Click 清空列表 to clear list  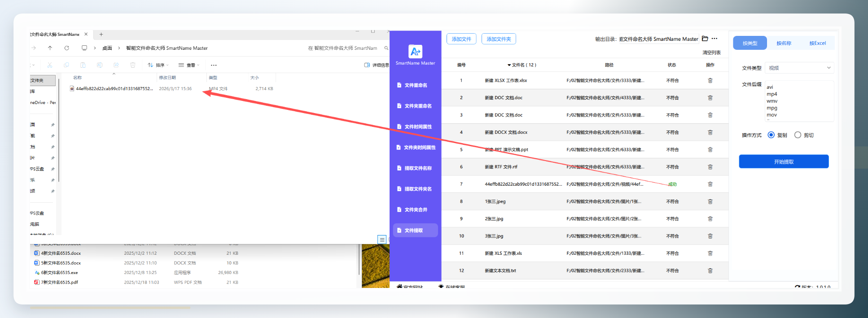click(711, 52)
